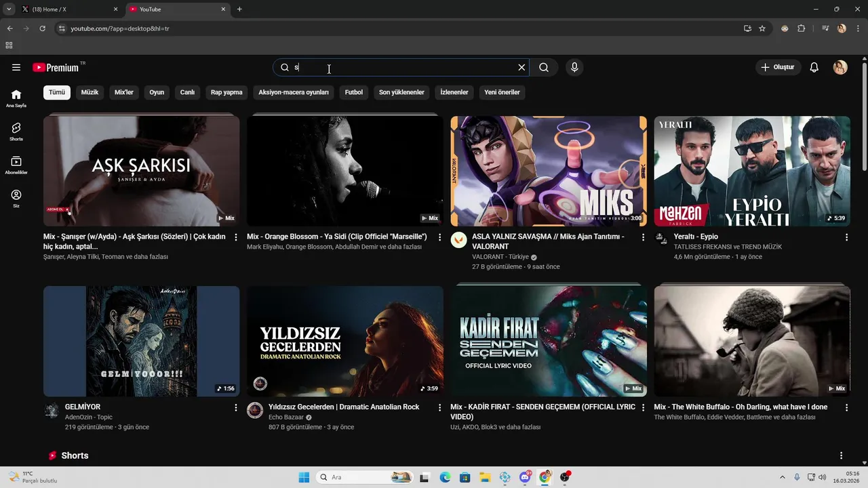
Task: Click the Echo Bazaar channel name
Action: [x=286, y=417]
